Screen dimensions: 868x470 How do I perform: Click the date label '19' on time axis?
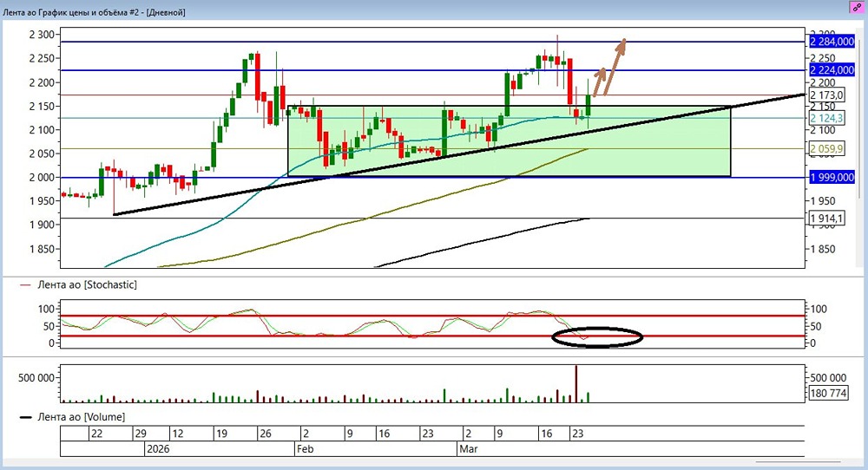pos(221,434)
